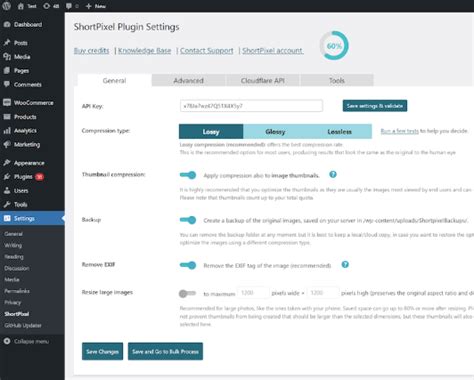The height and width of the screenshot is (380, 474).
Task: Open ShortPixel settings submenu item
Action: tap(16, 314)
